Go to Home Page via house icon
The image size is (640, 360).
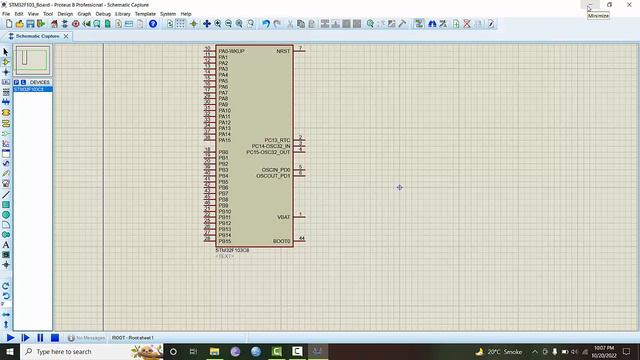coord(54,24)
